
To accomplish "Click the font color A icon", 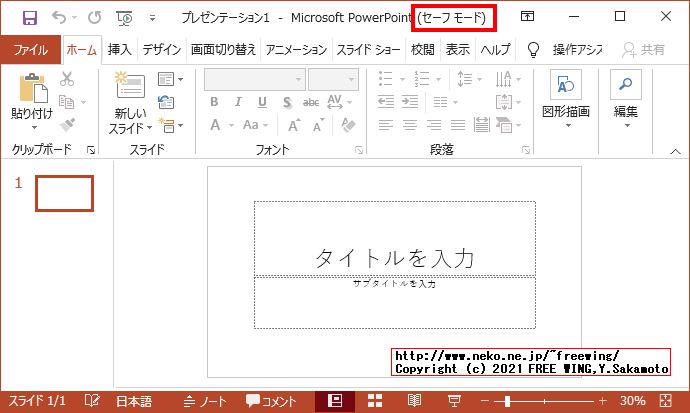I will coord(215,125).
